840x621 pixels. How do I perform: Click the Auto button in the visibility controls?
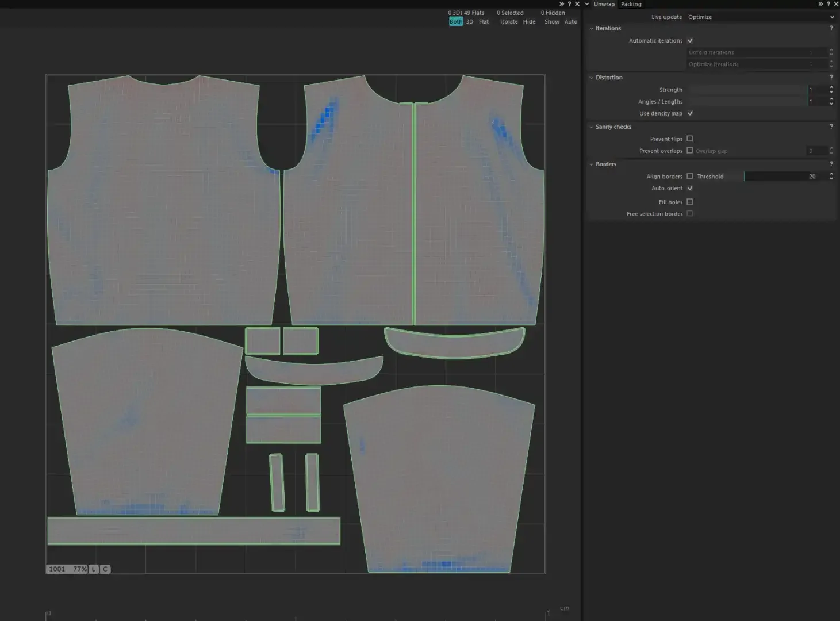[571, 22]
